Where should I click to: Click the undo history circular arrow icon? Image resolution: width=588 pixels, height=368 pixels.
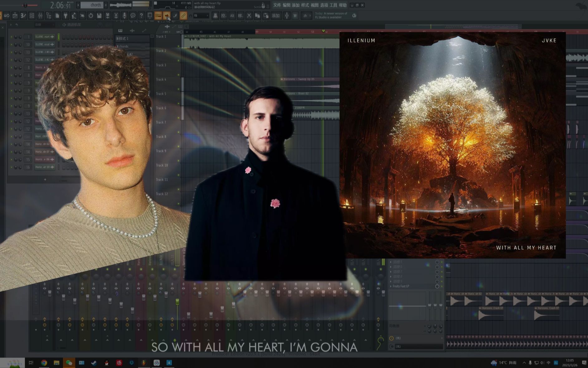[x=91, y=16]
